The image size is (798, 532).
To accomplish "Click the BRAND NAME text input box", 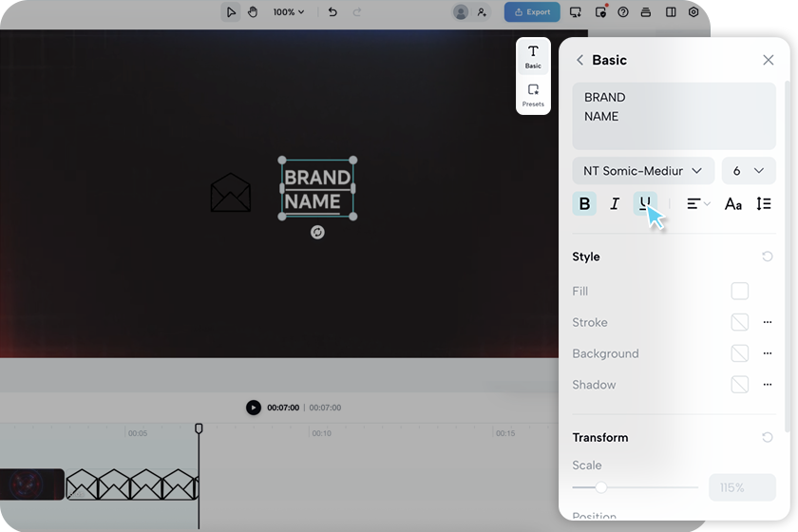I will tap(674, 116).
